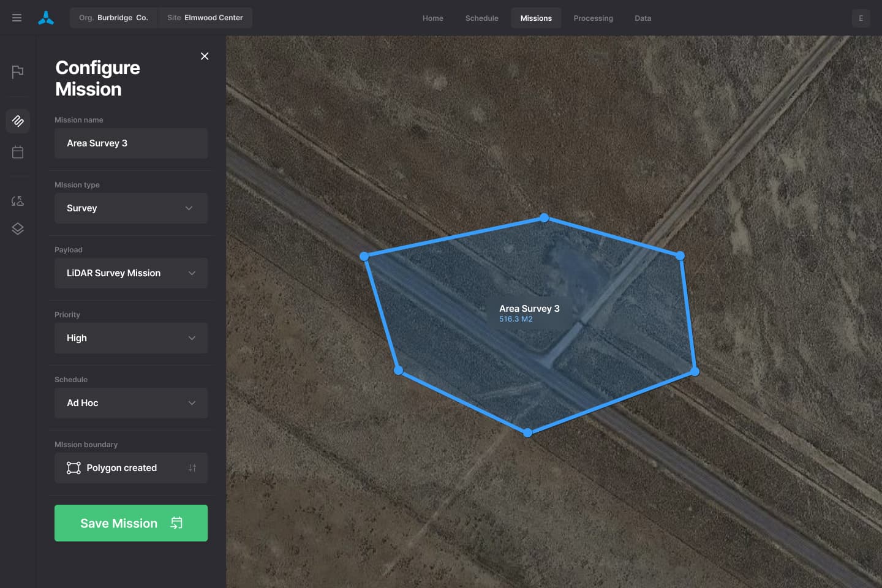Open the E user avatar menu
This screenshot has height=588, width=882.
point(861,18)
